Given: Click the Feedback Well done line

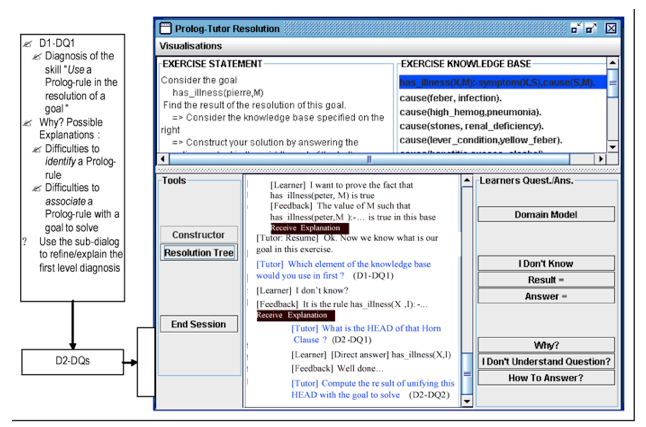Looking at the screenshot, I should tap(337, 368).
